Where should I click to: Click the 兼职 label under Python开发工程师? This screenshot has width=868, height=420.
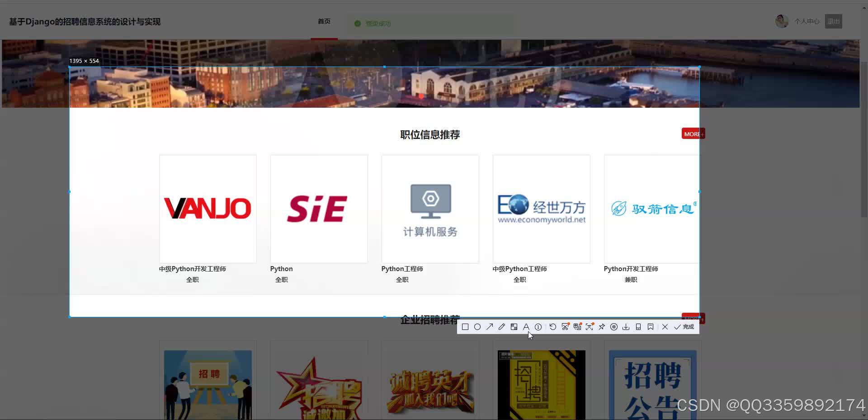tap(631, 280)
